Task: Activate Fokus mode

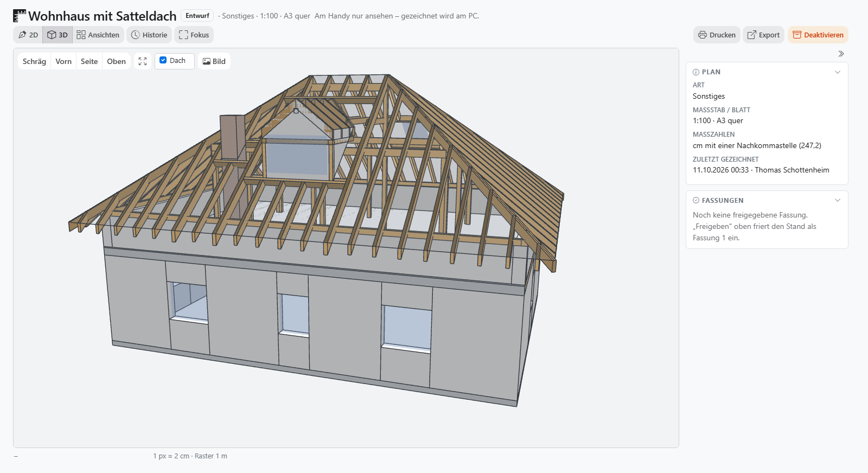Action: pos(194,35)
